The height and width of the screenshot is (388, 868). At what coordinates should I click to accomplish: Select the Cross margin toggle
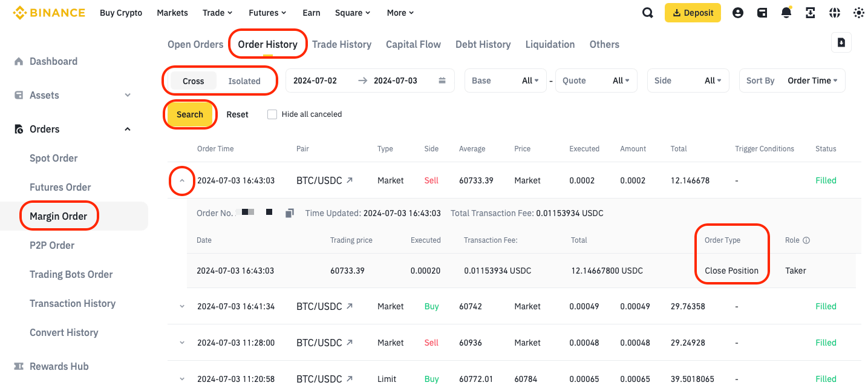tap(194, 81)
